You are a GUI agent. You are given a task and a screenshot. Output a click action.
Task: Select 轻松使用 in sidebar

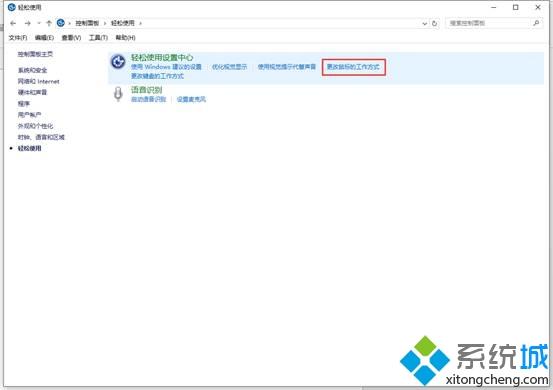coord(30,148)
